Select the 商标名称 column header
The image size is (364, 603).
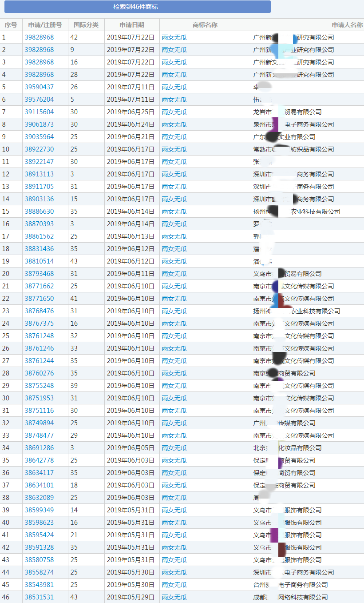click(x=205, y=25)
